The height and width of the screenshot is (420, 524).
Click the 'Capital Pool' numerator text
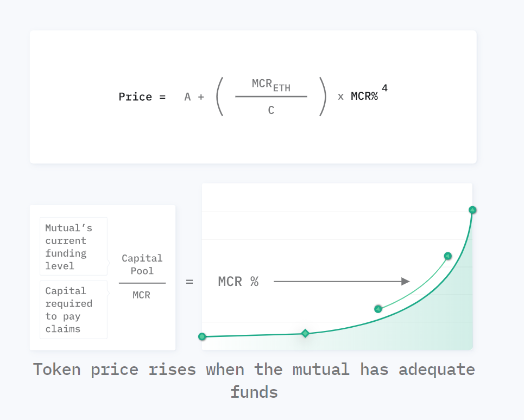pos(142,264)
